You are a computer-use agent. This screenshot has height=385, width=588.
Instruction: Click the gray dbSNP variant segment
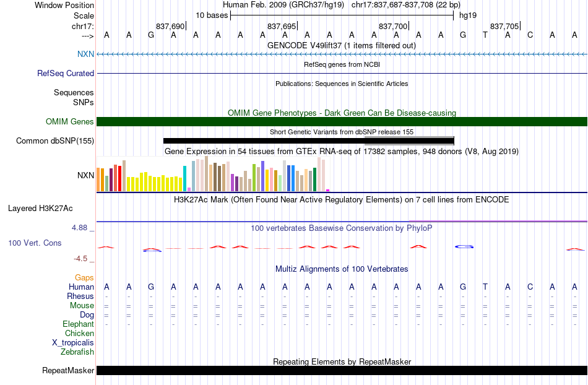click(x=409, y=141)
